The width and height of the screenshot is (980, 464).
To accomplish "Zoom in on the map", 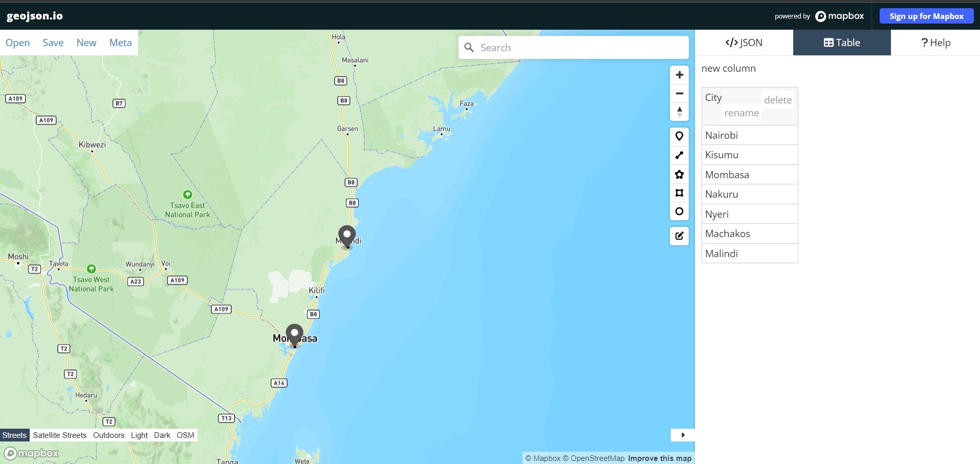I will point(679,75).
